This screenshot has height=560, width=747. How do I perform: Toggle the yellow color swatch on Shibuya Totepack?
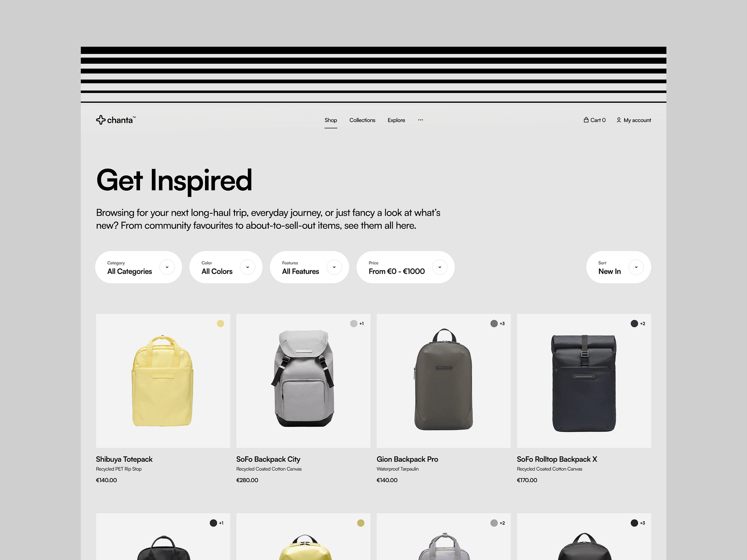click(x=220, y=324)
